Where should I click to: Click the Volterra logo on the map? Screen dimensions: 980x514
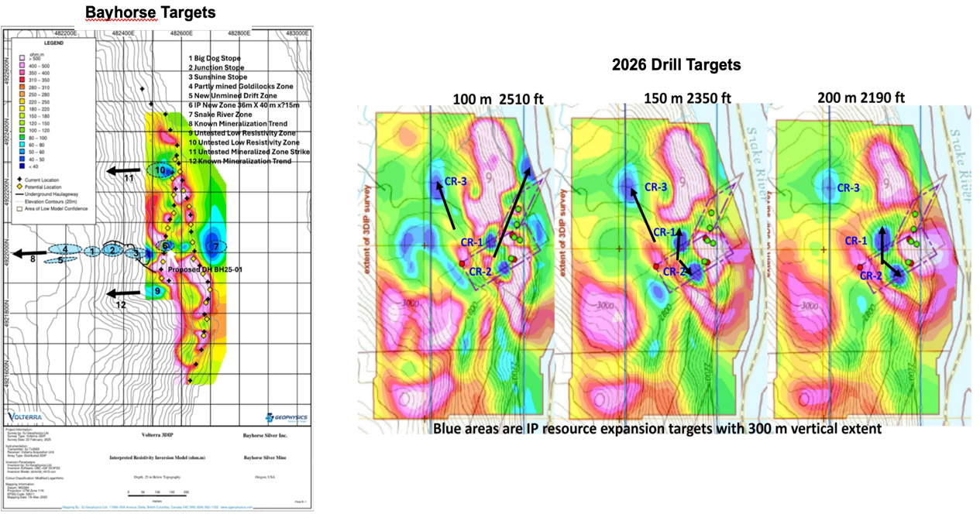click(28, 416)
